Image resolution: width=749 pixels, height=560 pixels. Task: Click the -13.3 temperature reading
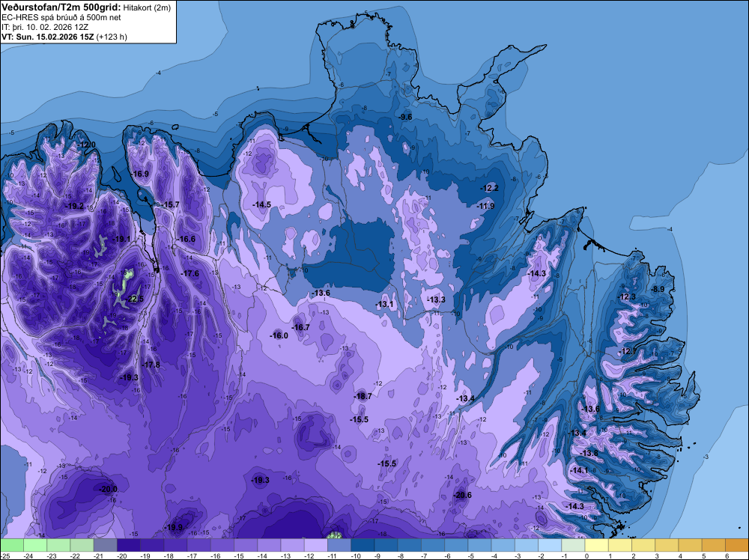436,299
